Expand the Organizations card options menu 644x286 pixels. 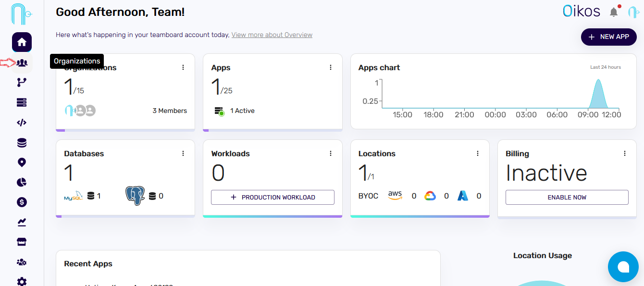tap(183, 68)
